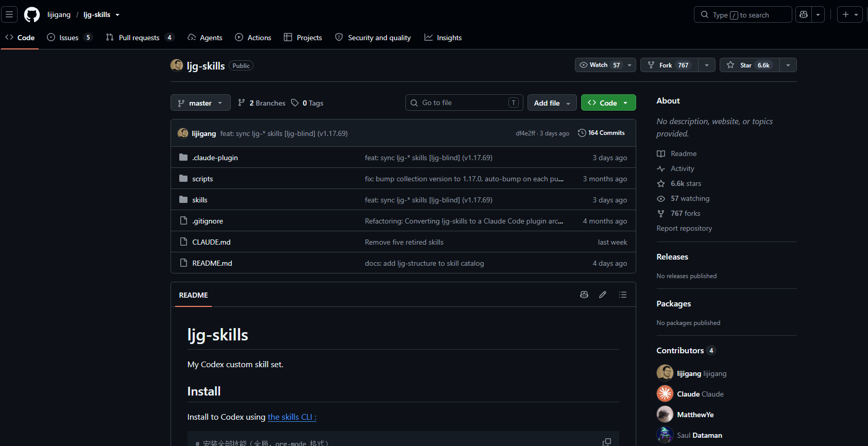Open the hamburger navigation menu icon

(x=9, y=14)
